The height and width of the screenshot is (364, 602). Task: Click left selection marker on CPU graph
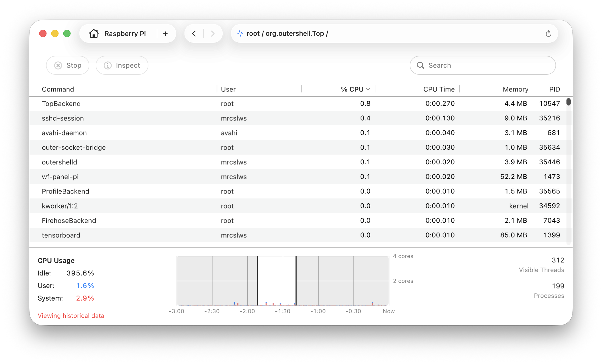[257, 280]
